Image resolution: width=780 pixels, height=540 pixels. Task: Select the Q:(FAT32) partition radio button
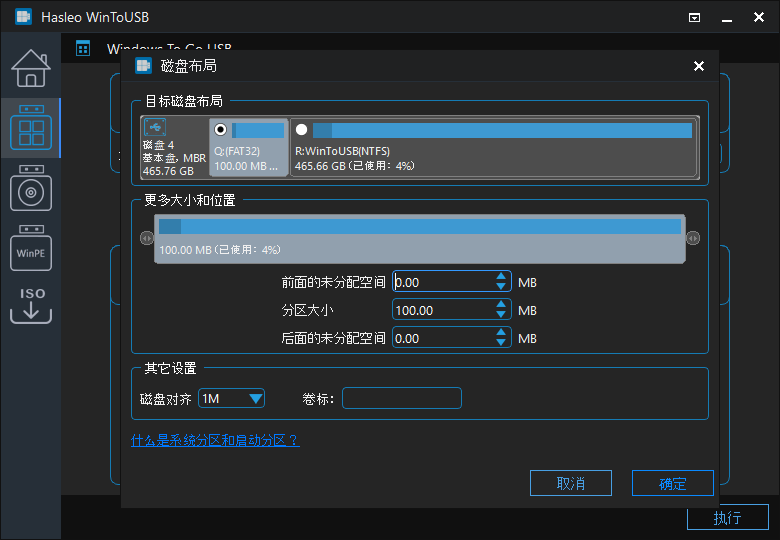point(220,130)
